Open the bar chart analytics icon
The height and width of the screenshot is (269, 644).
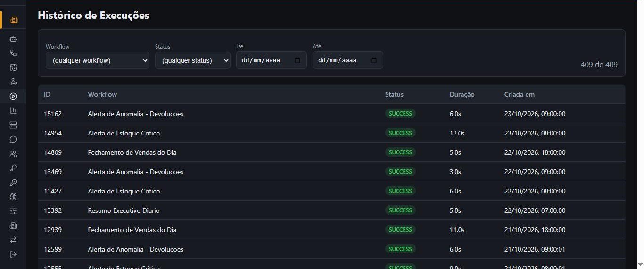click(x=13, y=110)
